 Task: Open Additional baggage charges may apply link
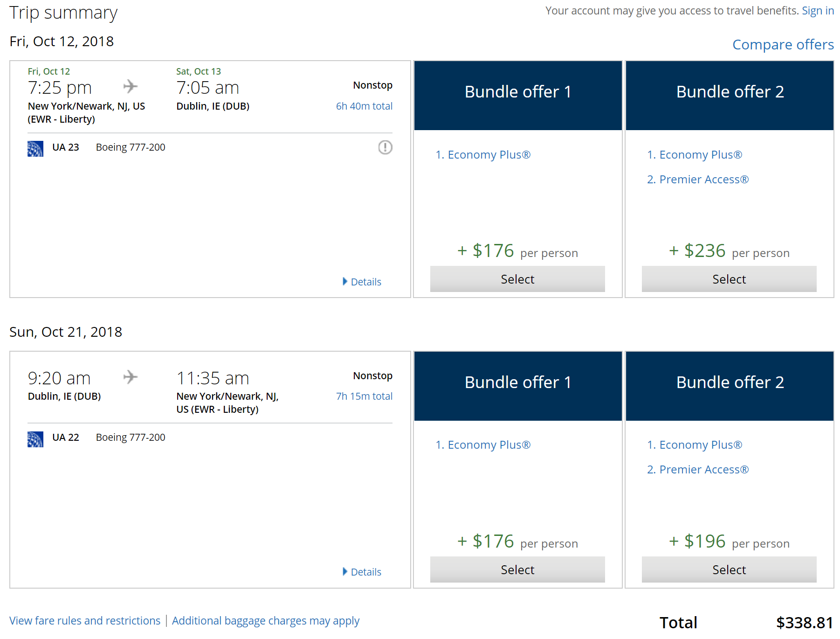266,621
